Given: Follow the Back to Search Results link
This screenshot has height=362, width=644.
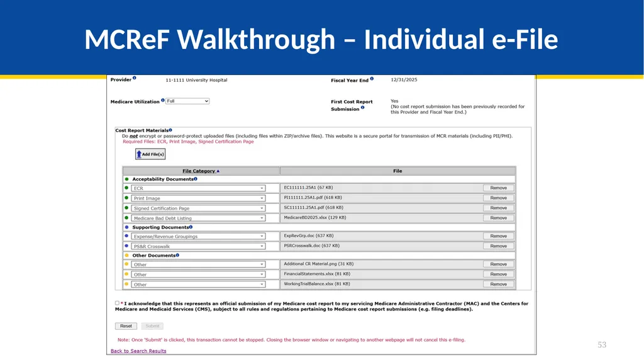Looking at the screenshot, I should tap(138, 351).
